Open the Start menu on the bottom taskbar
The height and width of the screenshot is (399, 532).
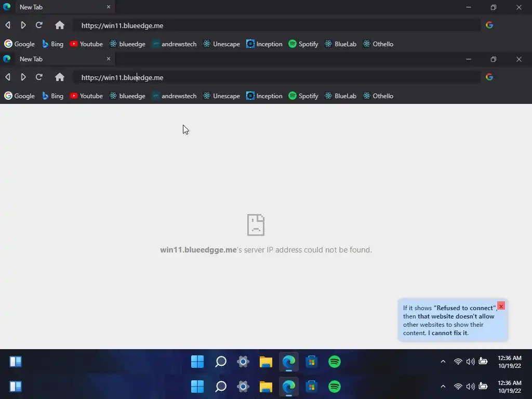tap(197, 386)
